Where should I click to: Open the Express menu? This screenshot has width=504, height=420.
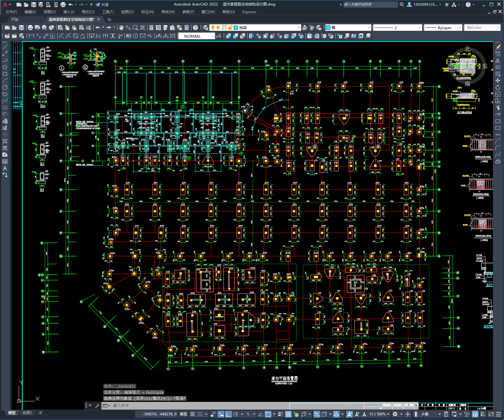(x=249, y=12)
